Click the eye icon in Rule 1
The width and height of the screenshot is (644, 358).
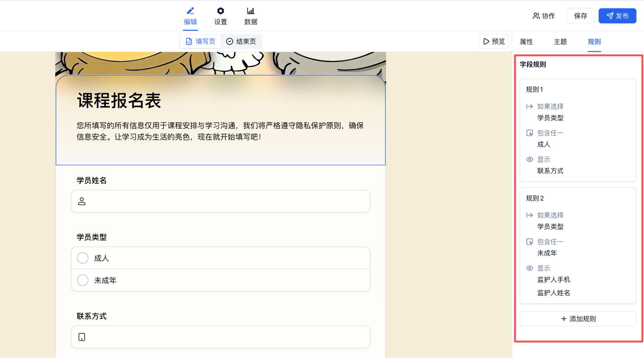point(530,160)
